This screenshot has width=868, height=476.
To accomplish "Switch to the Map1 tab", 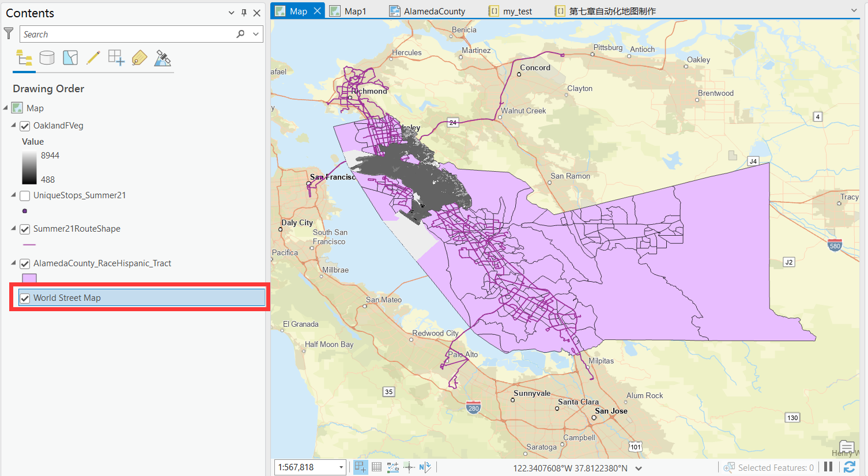I will point(348,11).
